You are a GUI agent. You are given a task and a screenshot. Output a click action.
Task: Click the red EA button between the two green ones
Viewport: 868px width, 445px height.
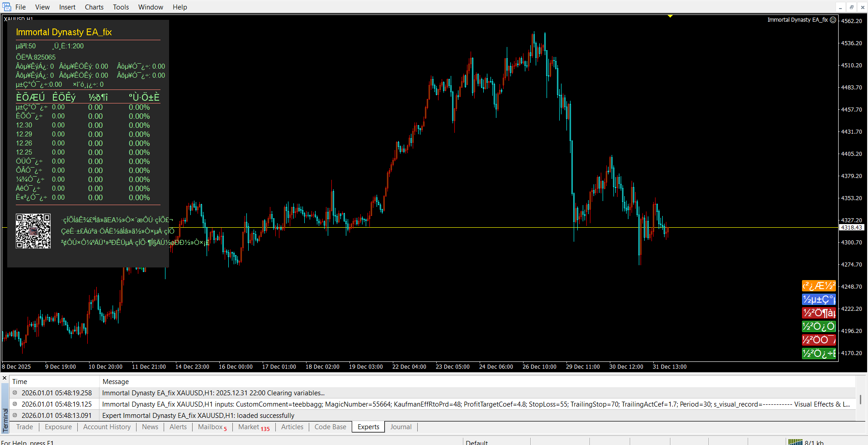pos(819,340)
